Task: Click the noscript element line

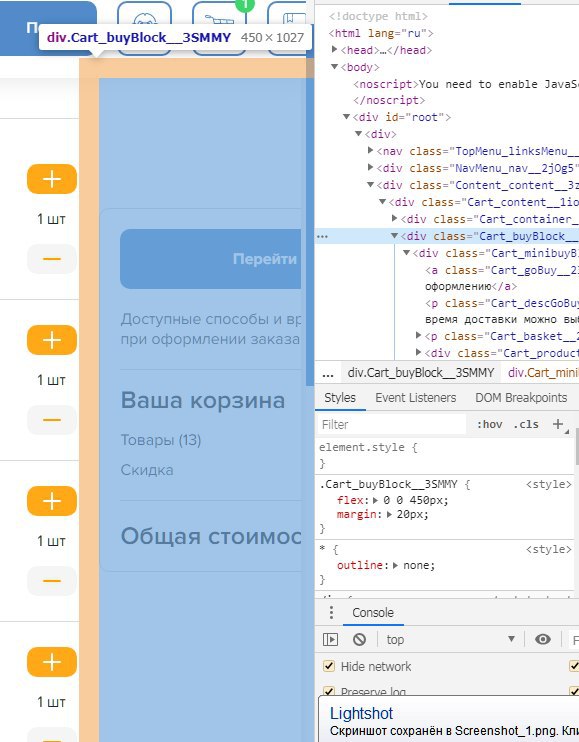Action: (465, 84)
